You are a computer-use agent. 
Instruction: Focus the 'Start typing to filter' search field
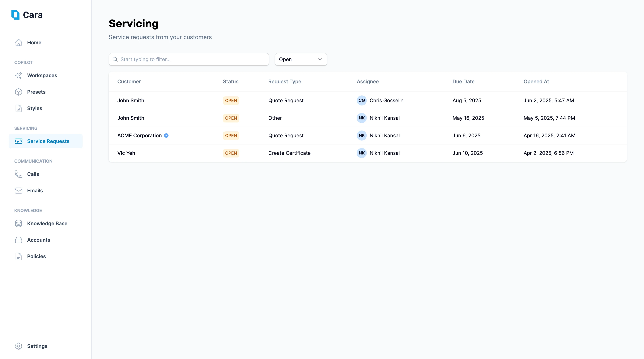189,60
